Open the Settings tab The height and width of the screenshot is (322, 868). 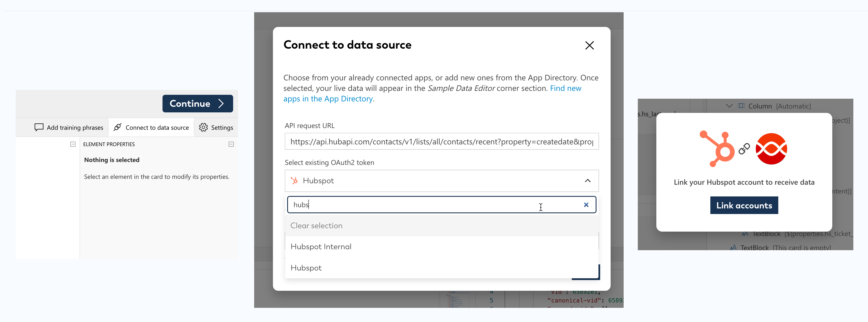point(216,127)
